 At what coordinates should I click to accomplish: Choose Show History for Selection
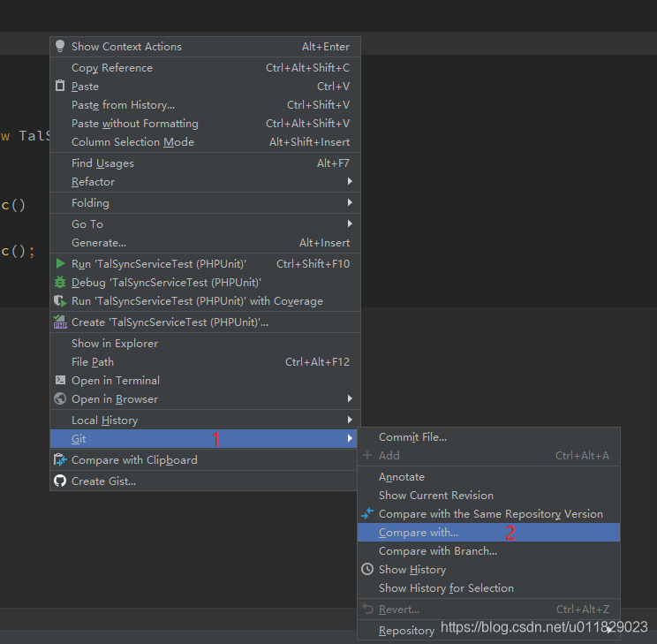tap(488, 587)
